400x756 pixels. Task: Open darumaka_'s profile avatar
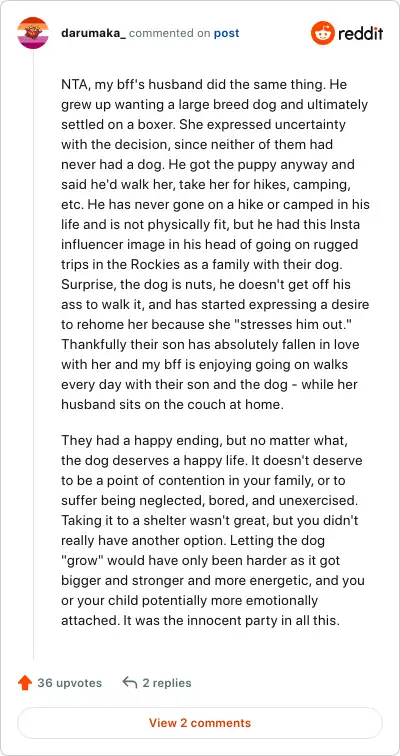[33, 33]
